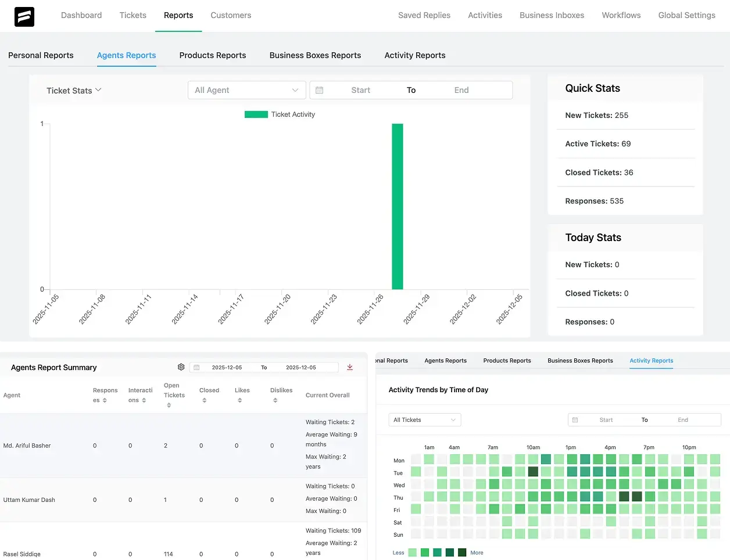Open Global Settings from the navigation bar
Image resolution: width=730 pixels, height=560 pixels.
[x=686, y=16]
